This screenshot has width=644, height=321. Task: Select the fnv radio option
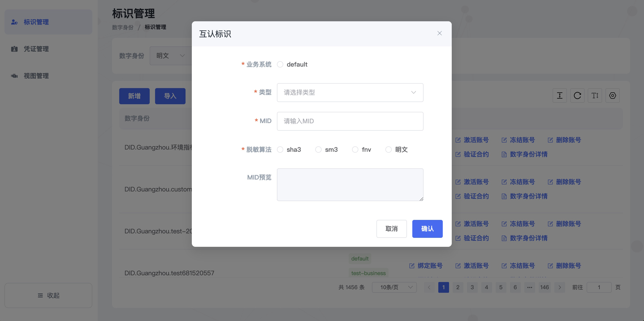tap(355, 150)
